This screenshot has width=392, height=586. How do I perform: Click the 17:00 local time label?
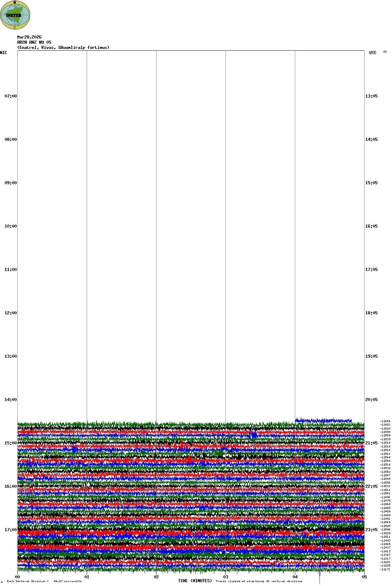tap(10, 530)
